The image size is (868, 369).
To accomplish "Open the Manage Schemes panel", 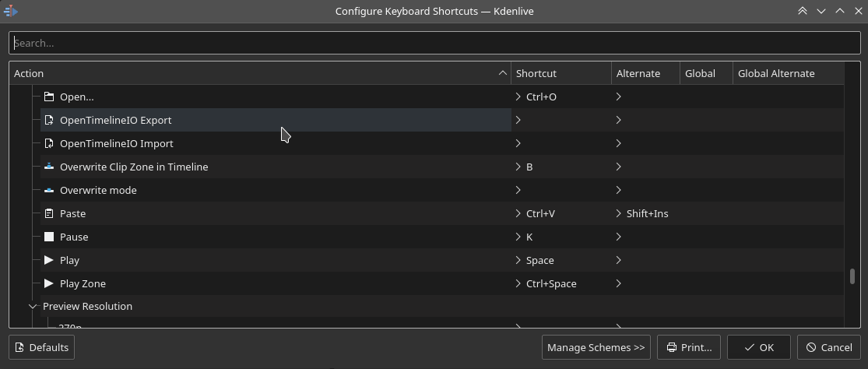I will pyautogui.click(x=596, y=347).
